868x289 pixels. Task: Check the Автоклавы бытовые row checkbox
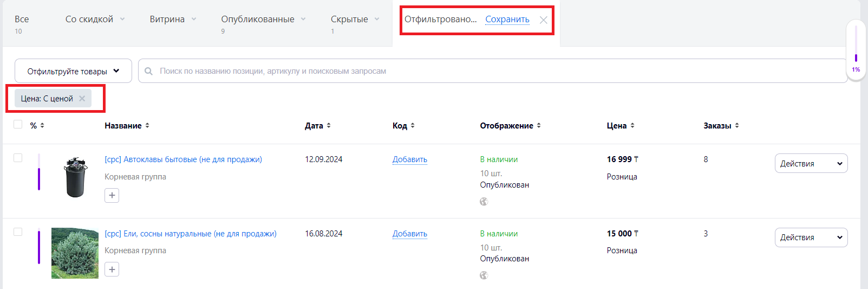[x=18, y=158]
